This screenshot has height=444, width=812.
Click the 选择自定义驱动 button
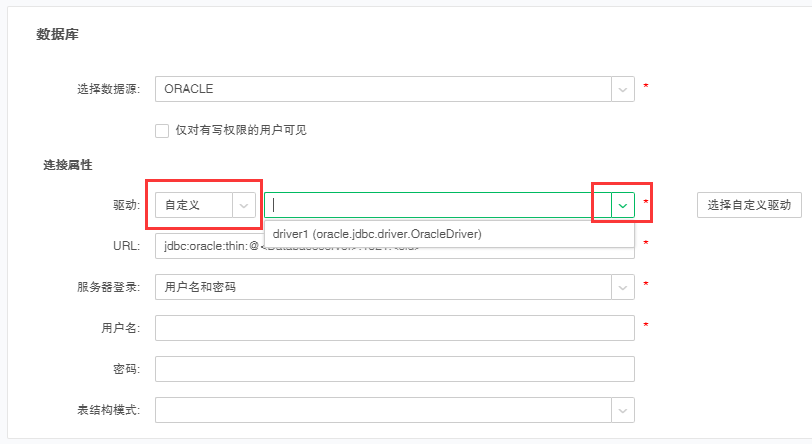749,205
